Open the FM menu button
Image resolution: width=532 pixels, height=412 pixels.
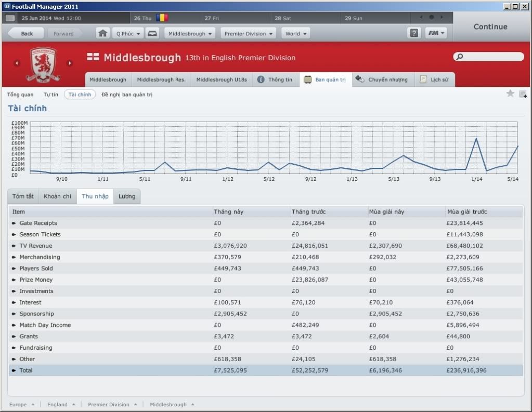[x=436, y=33]
